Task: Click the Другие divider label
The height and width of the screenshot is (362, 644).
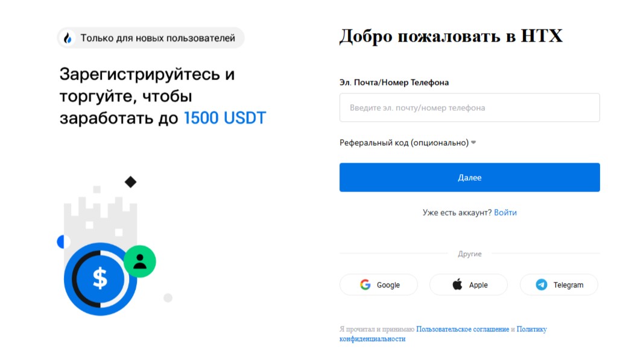Action: click(x=469, y=254)
